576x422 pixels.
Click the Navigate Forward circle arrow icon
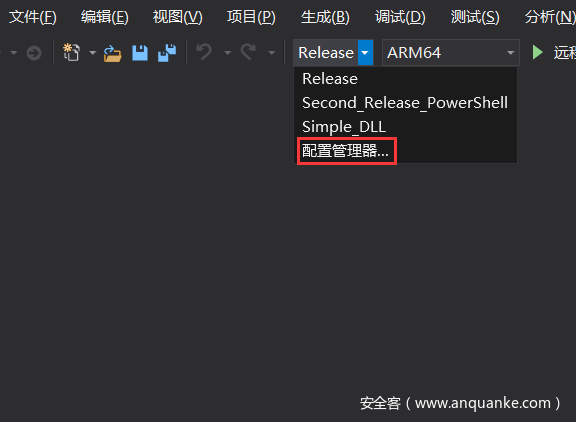pyautogui.click(x=34, y=53)
